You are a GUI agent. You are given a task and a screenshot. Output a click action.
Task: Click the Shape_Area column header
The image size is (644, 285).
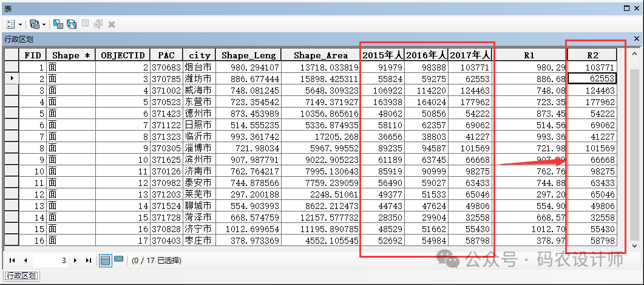click(320, 55)
